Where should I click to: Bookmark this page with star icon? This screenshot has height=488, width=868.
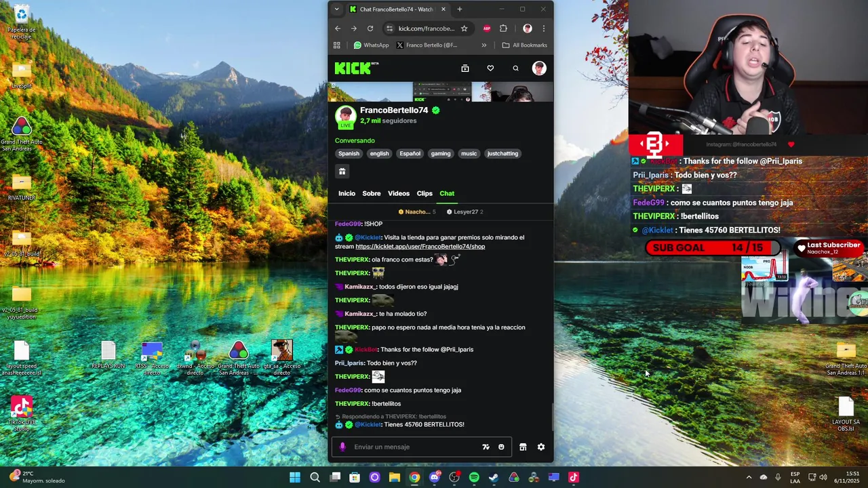pos(464,28)
